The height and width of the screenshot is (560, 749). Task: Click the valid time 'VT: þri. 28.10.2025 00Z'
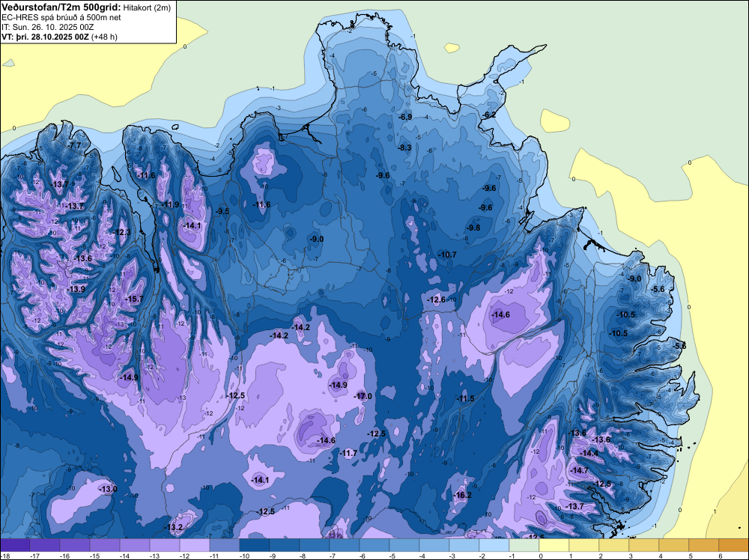[x=45, y=37]
